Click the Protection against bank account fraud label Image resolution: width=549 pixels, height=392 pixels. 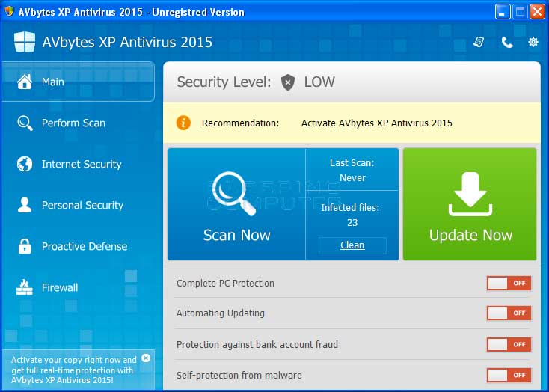257,344
